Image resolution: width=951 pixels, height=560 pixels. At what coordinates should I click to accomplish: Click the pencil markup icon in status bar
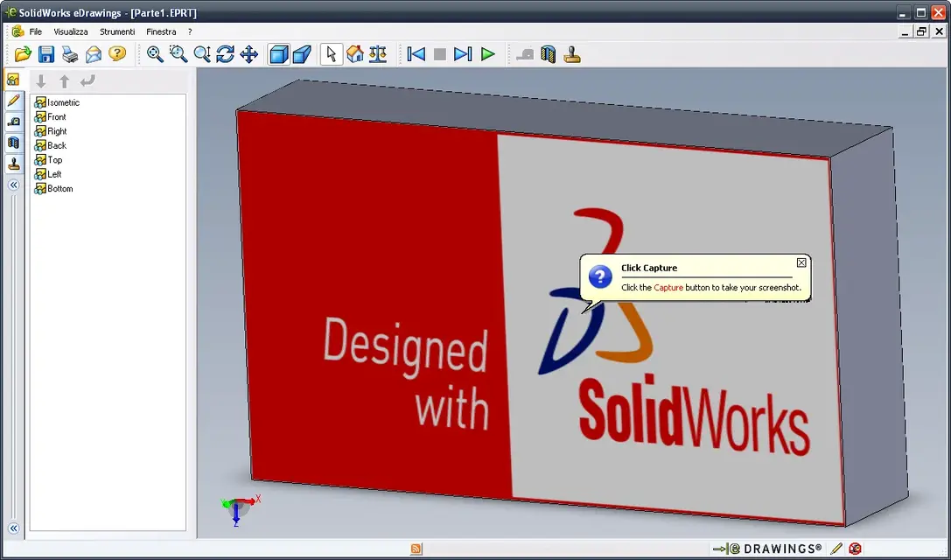click(836, 549)
